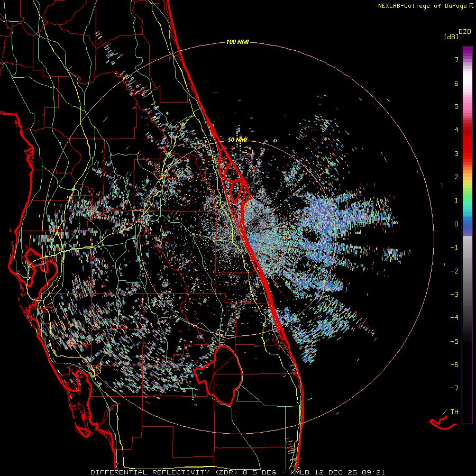Click the 'TH' label on the color scale
This screenshot has height=476, width=476.
pyautogui.click(x=454, y=412)
